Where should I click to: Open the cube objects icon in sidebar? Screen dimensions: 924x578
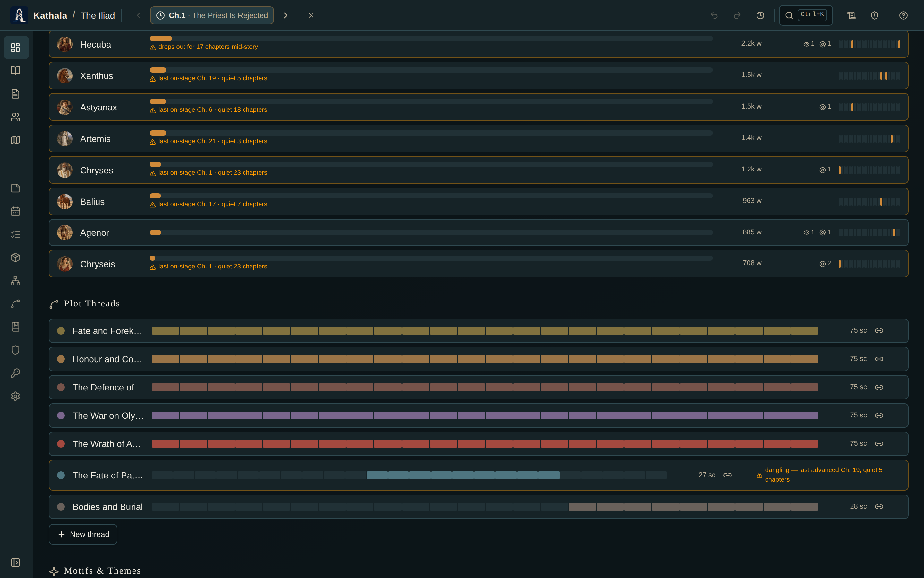point(15,258)
